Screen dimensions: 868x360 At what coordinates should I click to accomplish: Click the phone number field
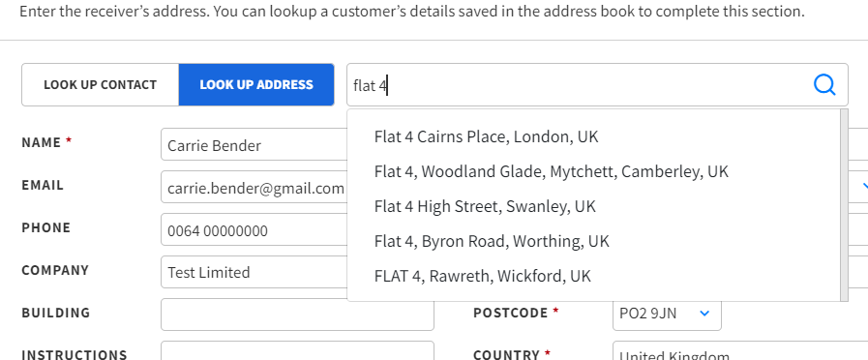[254, 230]
